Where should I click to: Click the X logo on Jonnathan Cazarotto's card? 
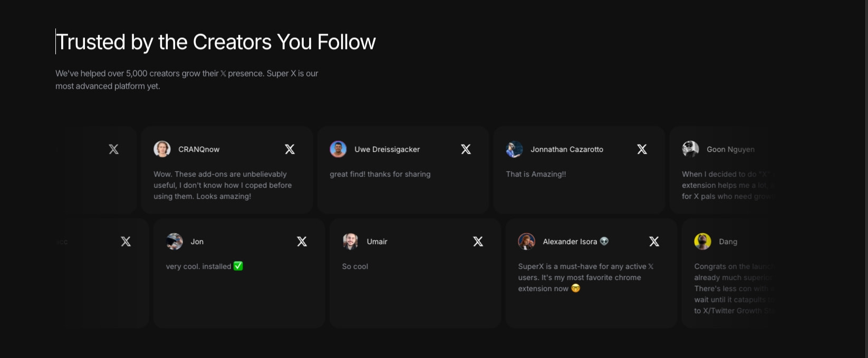(x=642, y=149)
